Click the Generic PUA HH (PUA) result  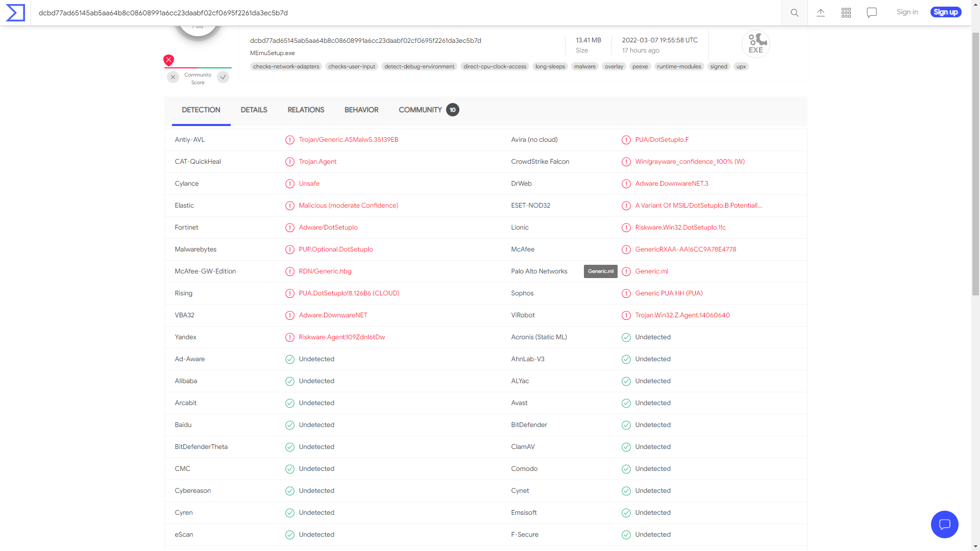click(x=669, y=293)
